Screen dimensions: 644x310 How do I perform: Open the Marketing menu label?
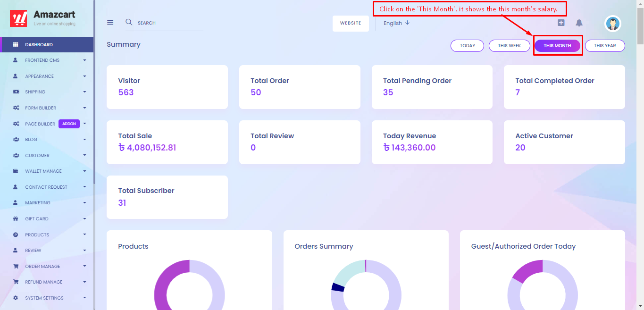[38, 203]
